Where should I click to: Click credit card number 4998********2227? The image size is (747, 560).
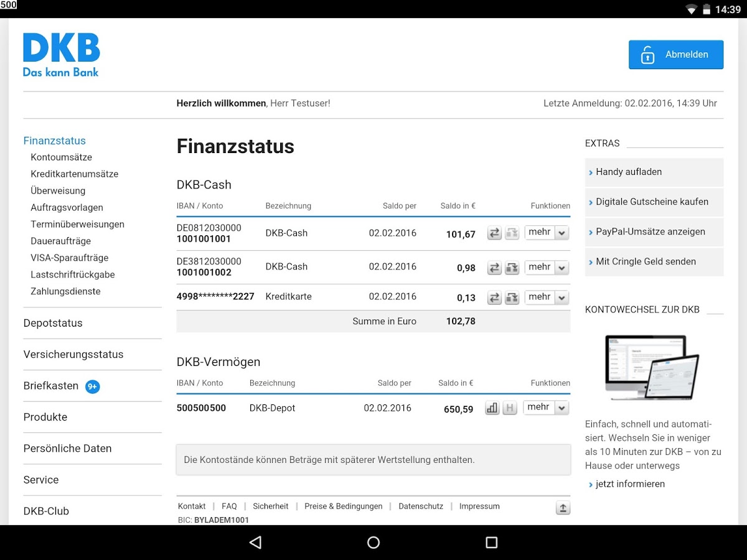tap(215, 297)
